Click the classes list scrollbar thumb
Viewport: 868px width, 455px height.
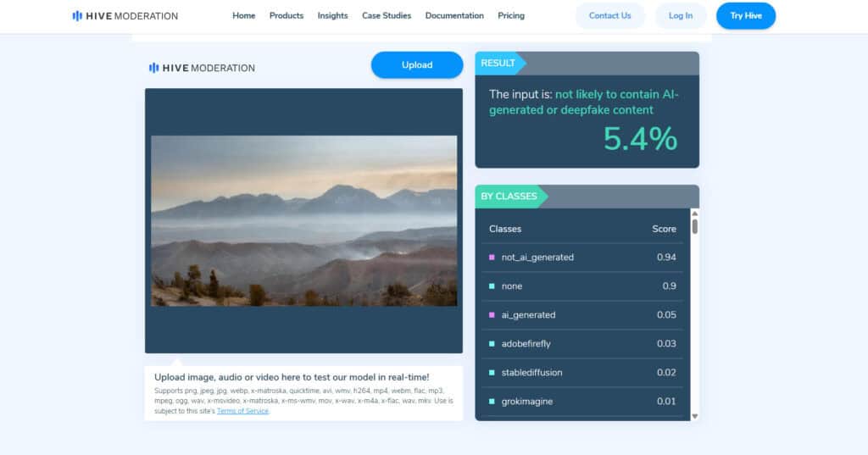[x=695, y=226]
